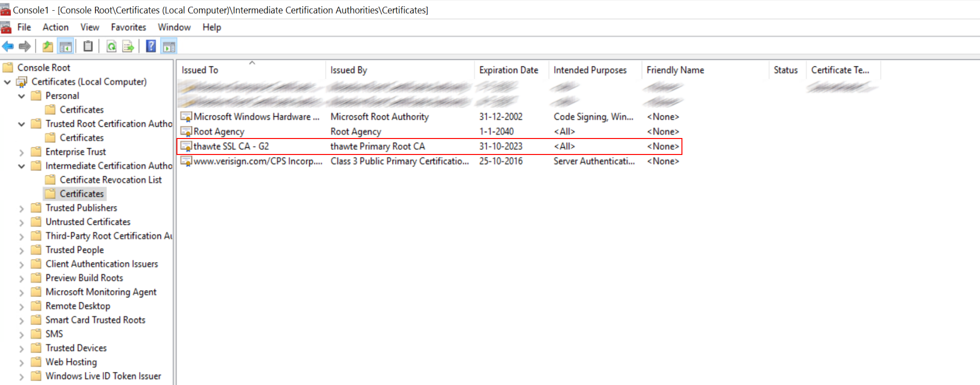Expand the Enterprise Trust node
Image resolution: width=980 pixels, height=385 pixels.
coord(21,152)
